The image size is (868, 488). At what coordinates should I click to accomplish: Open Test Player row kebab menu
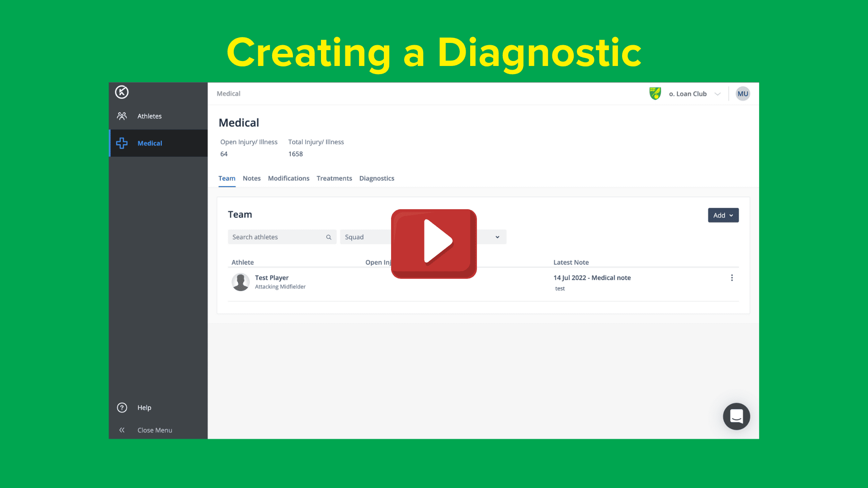pyautogui.click(x=732, y=278)
